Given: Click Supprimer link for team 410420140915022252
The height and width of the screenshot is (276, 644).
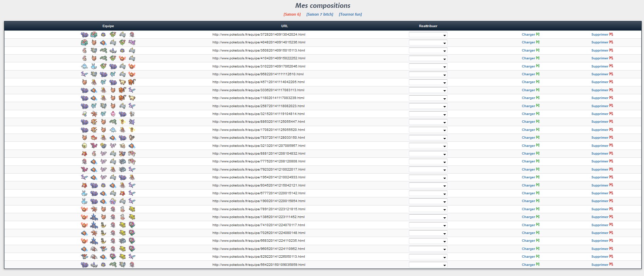Looking at the screenshot, I should 600,58.
